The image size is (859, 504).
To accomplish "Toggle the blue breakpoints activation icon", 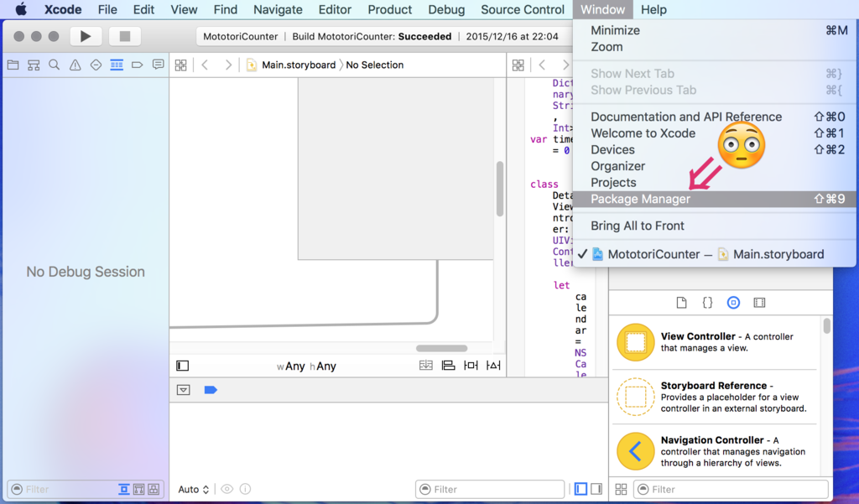I will pos(211,390).
